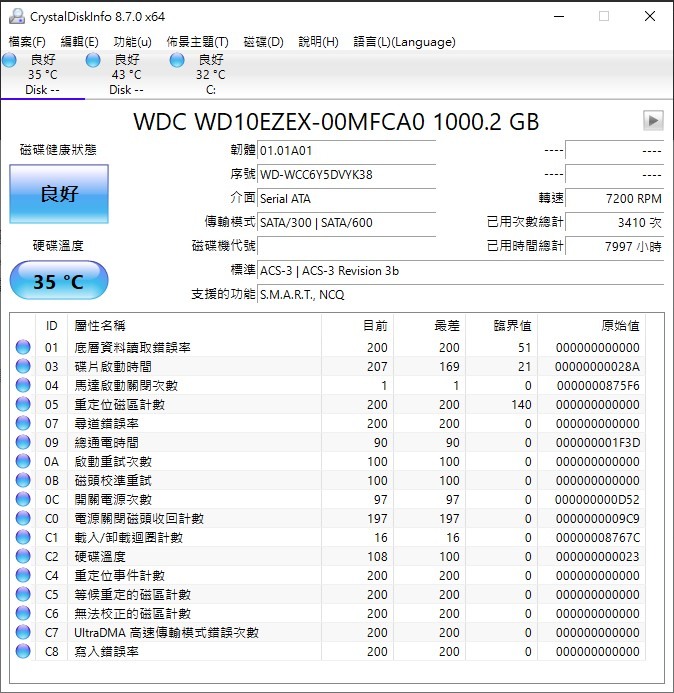Minimize the CrystalDiskInfo window
This screenshot has height=693, width=674.
pos(559,16)
